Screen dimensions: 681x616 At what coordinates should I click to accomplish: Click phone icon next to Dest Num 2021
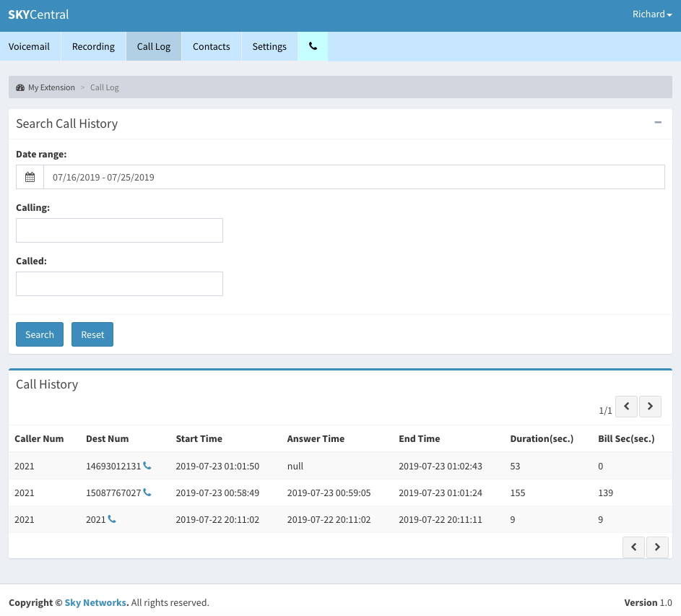point(112,519)
